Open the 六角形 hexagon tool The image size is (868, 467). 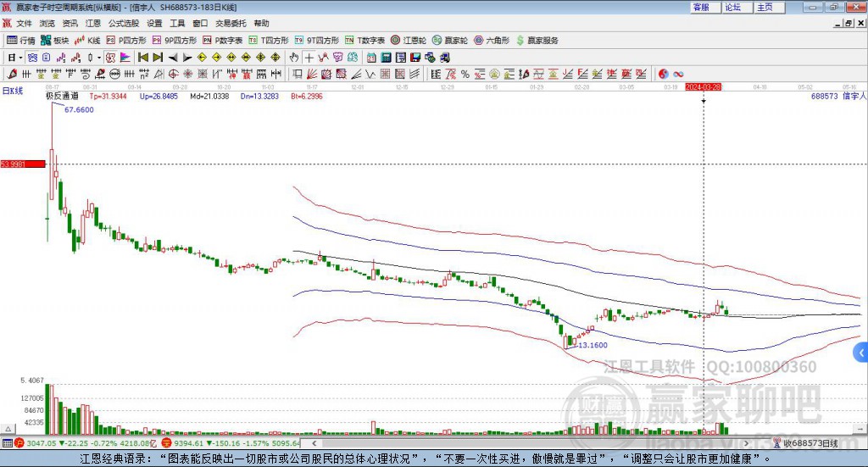coord(492,41)
